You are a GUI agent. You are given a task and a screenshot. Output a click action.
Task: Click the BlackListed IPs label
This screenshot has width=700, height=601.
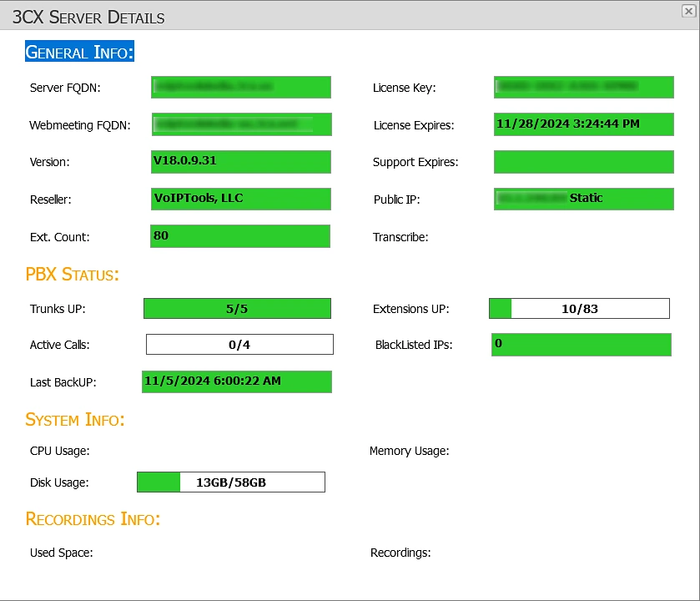pyautogui.click(x=414, y=345)
